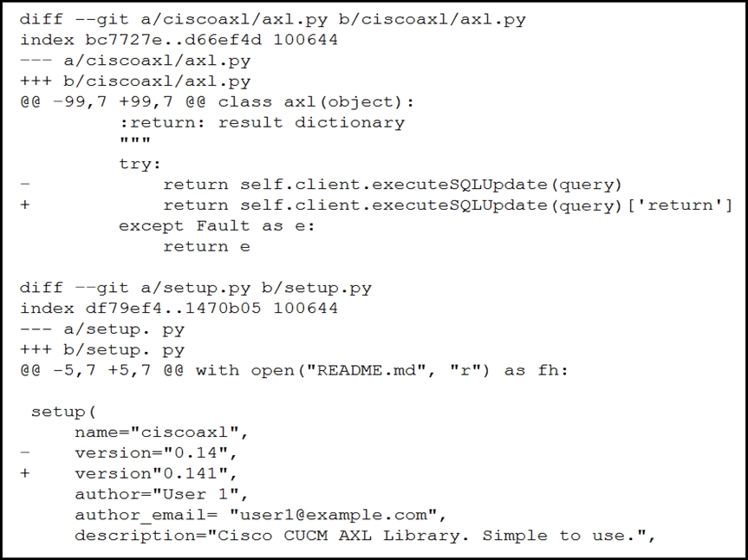The width and height of the screenshot is (748, 560).
Task: Click the removed version="0.14" line
Action: click(x=129, y=453)
